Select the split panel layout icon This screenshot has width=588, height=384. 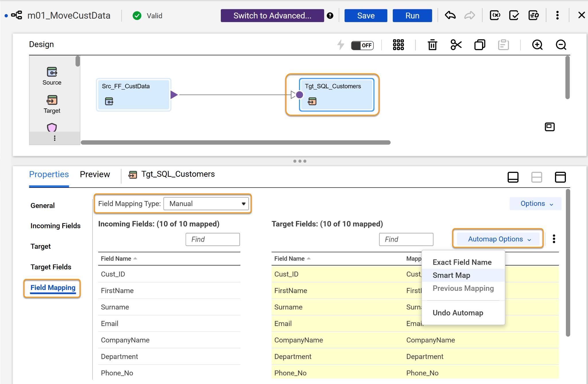pos(537,177)
